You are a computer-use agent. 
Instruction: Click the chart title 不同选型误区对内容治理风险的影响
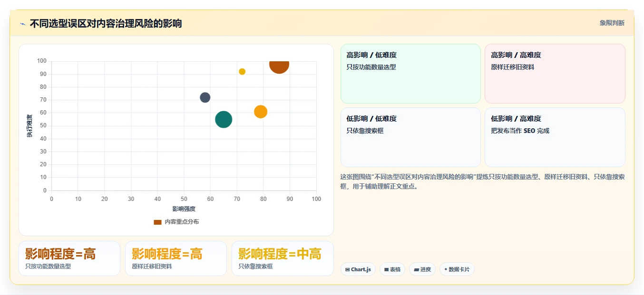pyautogui.click(x=106, y=23)
